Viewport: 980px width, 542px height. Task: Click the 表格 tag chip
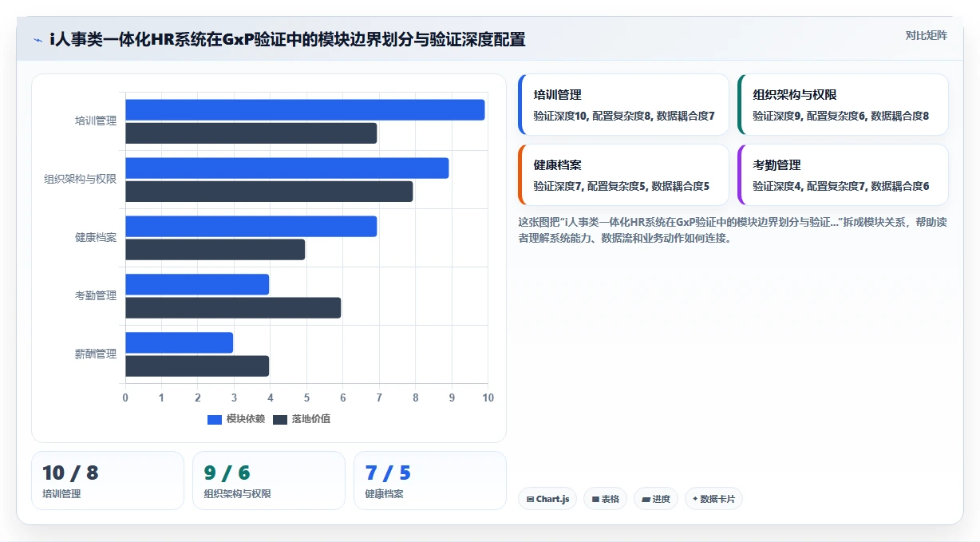[x=606, y=499]
